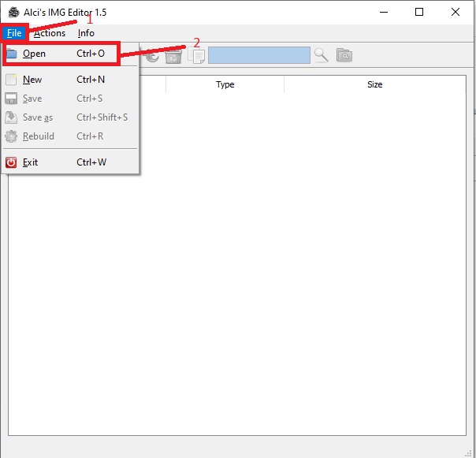Click the magnifying glass search icon
The height and width of the screenshot is (458, 476).
click(x=322, y=55)
